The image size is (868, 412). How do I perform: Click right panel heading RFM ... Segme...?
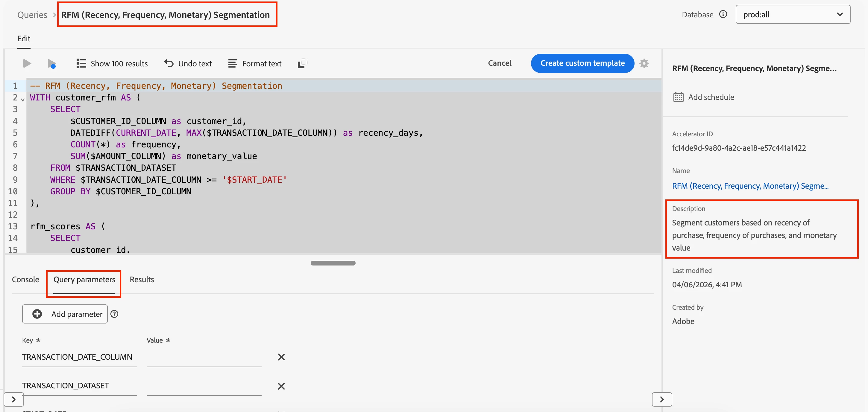(x=754, y=68)
